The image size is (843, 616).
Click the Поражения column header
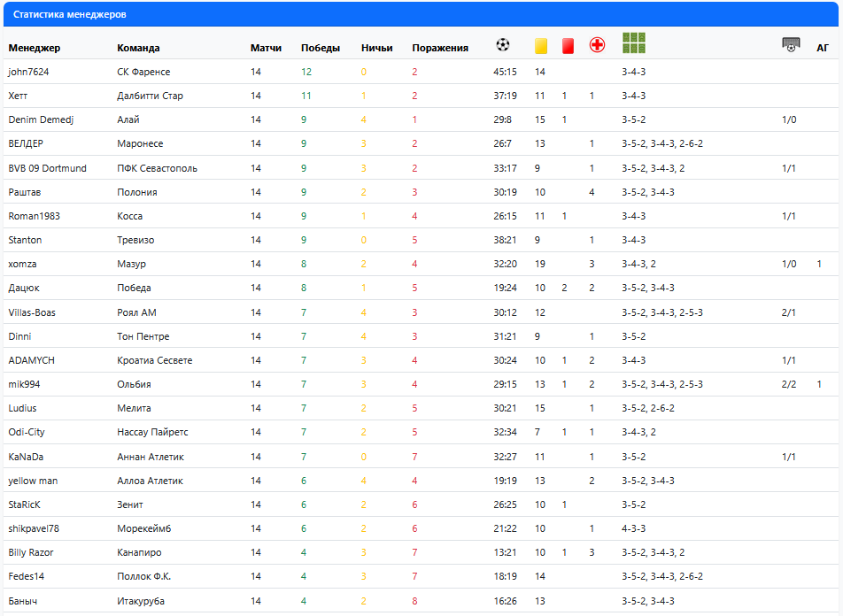click(x=440, y=48)
